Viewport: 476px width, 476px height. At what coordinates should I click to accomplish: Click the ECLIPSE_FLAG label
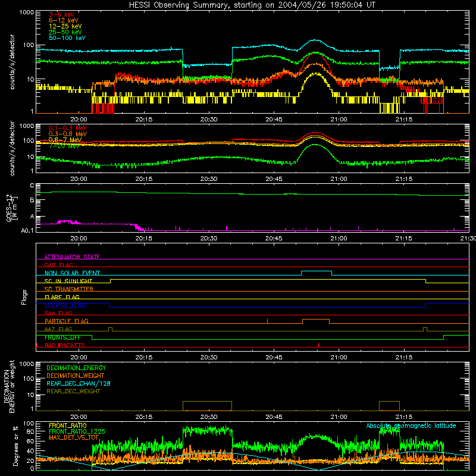click(x=65, y=305)
